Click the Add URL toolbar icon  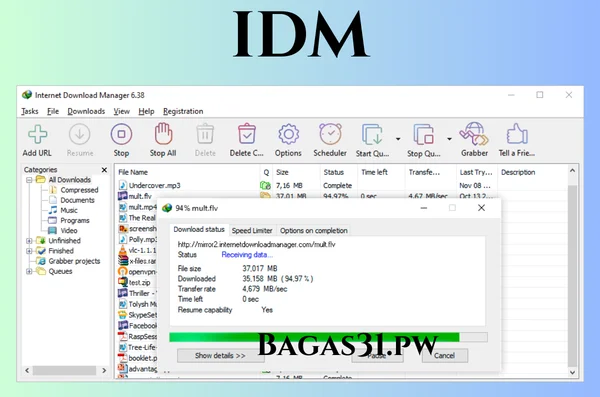tap(38, 134)
